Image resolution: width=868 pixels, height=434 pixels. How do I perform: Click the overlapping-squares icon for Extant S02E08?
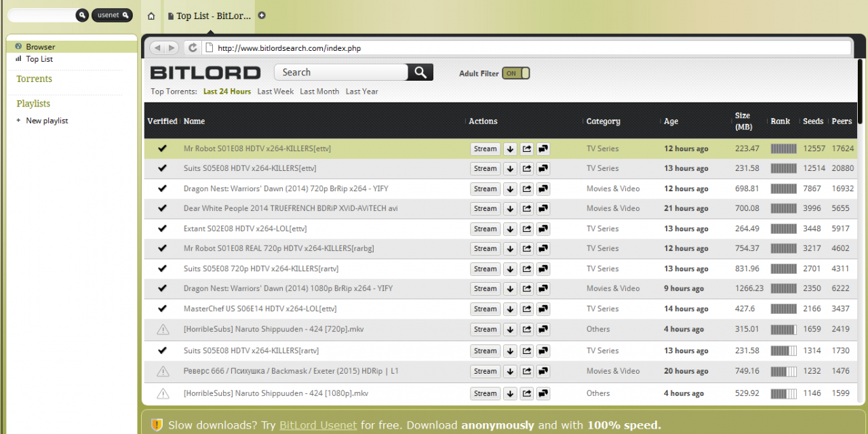tap(543, 229)
